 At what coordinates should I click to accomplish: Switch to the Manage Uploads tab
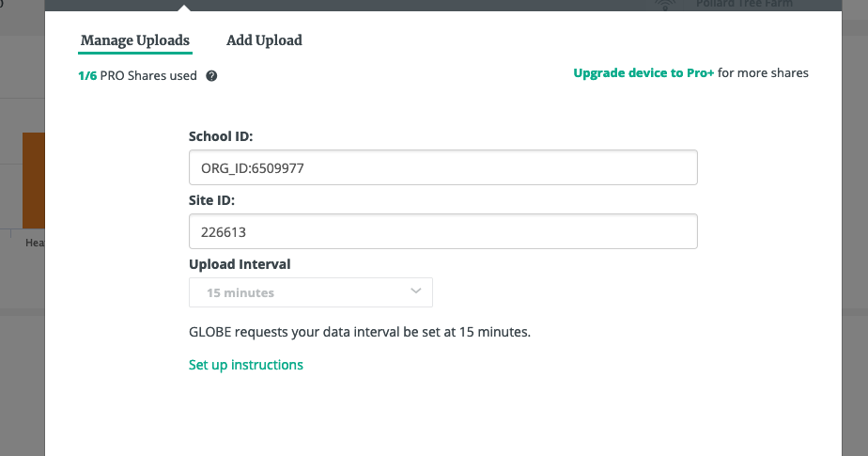[x=135, y=40]
